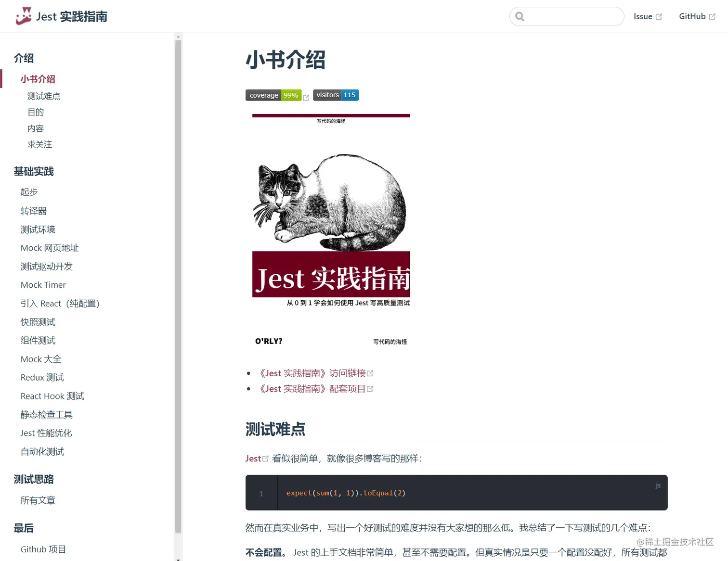Open Github 项目 sidebar entry
This screenshot has height=561, width=728.
43,549
